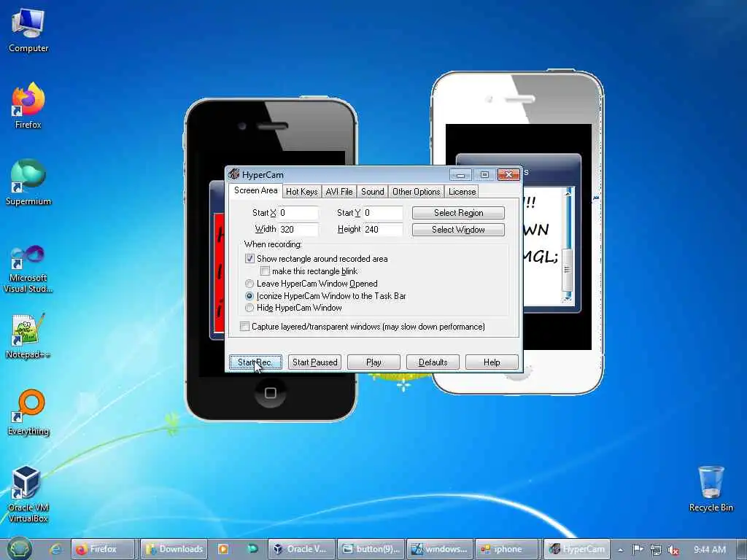Select the Firefox desktop shortcut
This screenshot has height=560, width=747.
coord(28,106)
